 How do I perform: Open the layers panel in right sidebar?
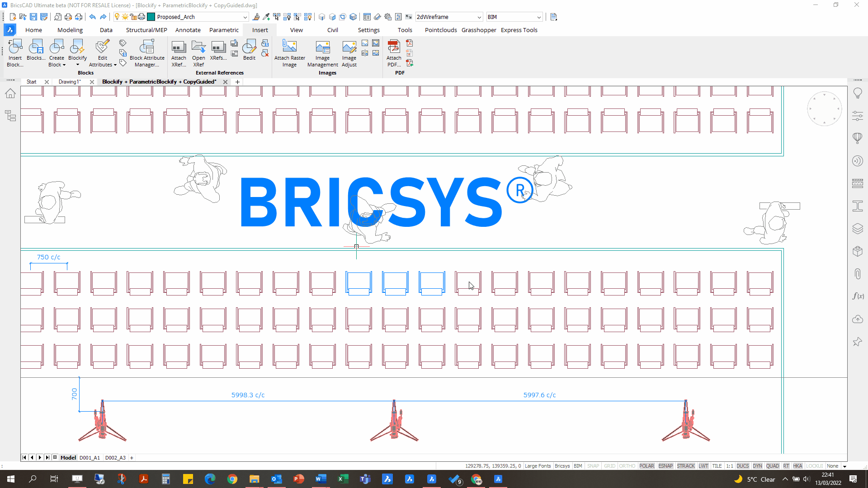coord(857,229)
